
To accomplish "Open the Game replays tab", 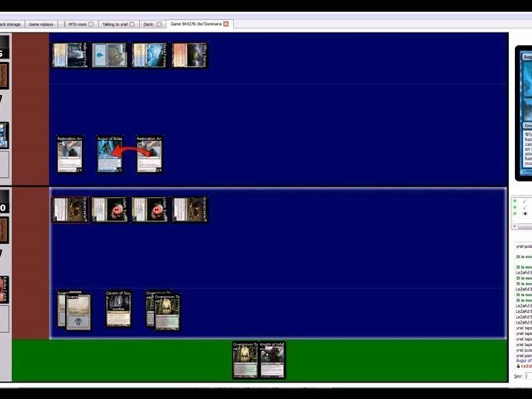I will coord(41,24).
